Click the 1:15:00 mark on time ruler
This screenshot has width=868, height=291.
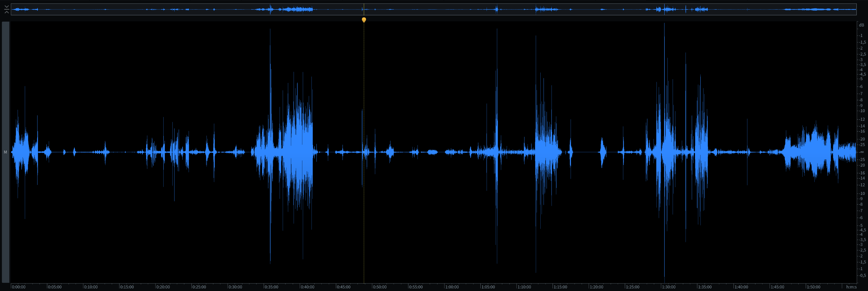pos(560,287)
